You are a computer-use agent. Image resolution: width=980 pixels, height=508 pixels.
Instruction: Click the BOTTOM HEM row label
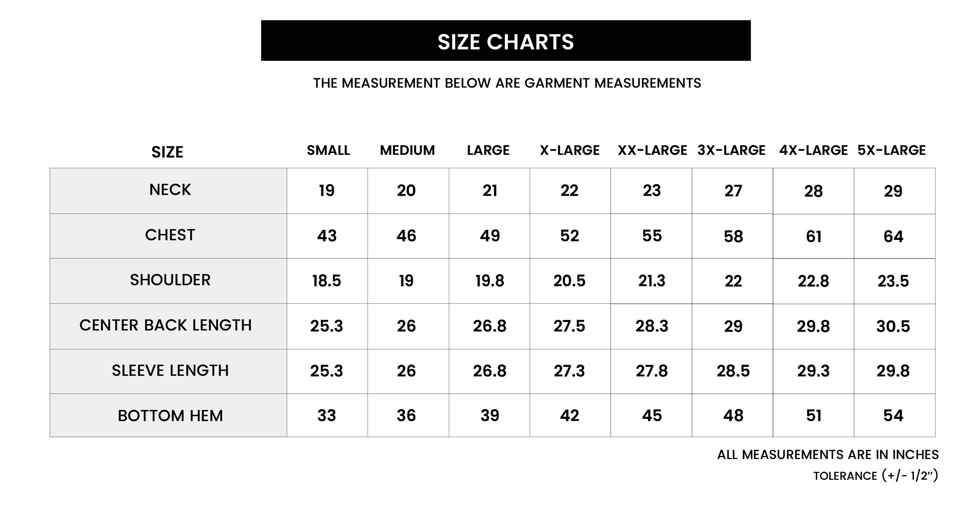(170, 416)
